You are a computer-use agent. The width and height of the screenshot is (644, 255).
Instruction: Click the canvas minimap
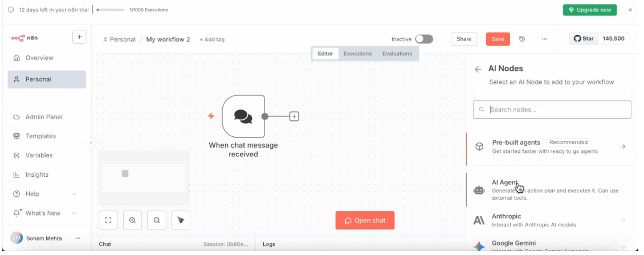(144, 177)
